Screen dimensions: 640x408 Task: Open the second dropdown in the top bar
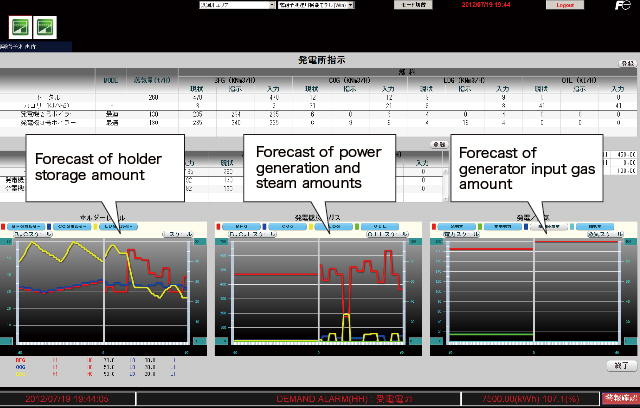pyautogui.click(x=316, y=5)
